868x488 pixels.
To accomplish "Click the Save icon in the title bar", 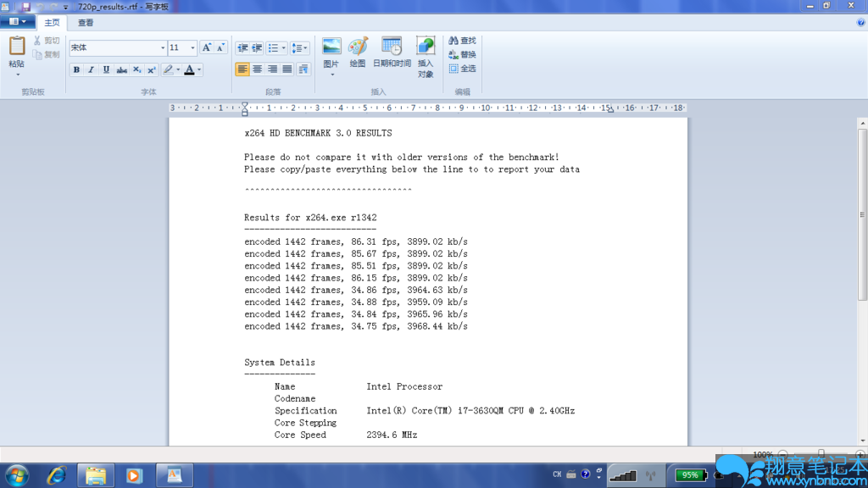I will click(x=25, y=7).
